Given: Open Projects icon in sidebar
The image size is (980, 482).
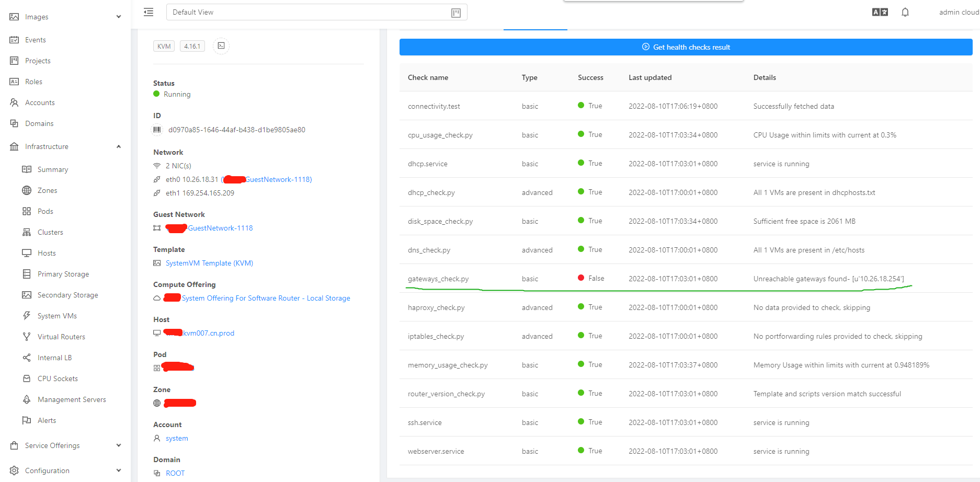Looking at the screenshot, I should pos(14,61).
